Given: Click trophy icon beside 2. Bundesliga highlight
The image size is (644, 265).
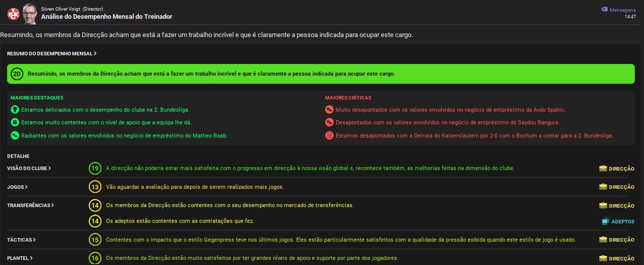Looking at the screenshot, I should tap(15, 109).
